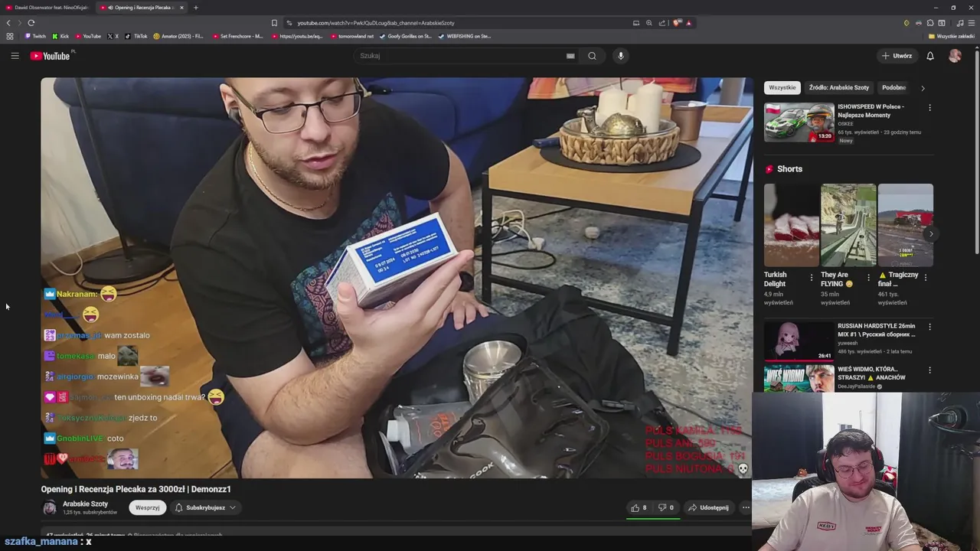Viewport: 980px width, 551px height.
Task: Open YouTube notifications bell
Action: click(930, 56)
